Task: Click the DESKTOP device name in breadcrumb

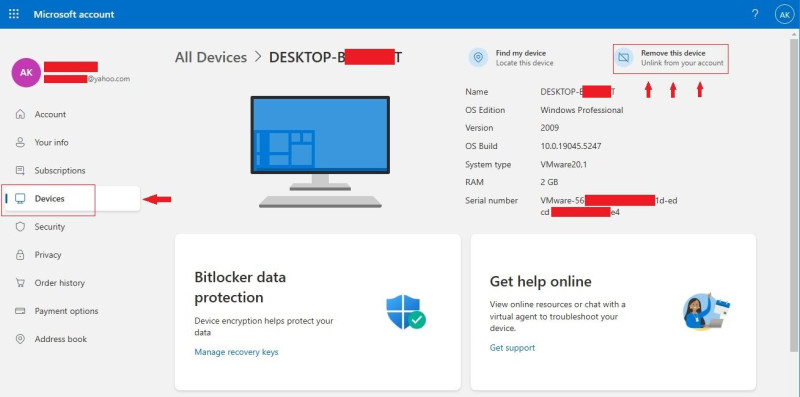Action: click(x=335, y=57)
